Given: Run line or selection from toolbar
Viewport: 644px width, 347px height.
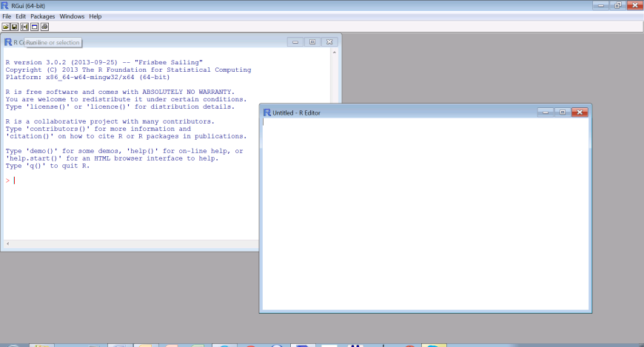Looking at the screenshot, I should tap(24, 27).
